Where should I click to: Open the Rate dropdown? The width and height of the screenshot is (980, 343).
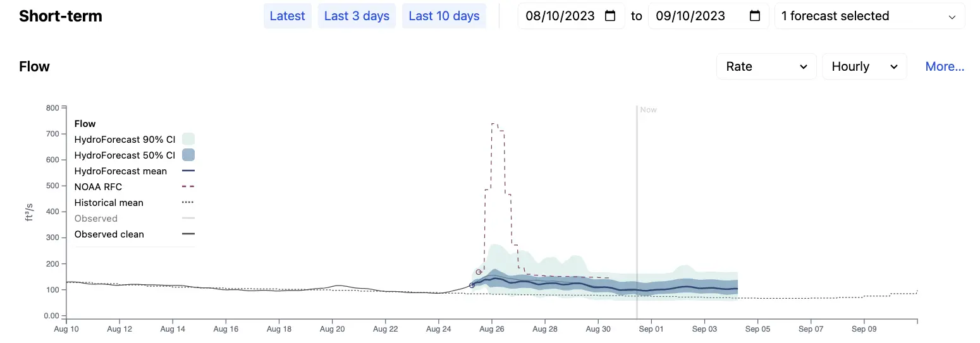[x=766, y=66]
